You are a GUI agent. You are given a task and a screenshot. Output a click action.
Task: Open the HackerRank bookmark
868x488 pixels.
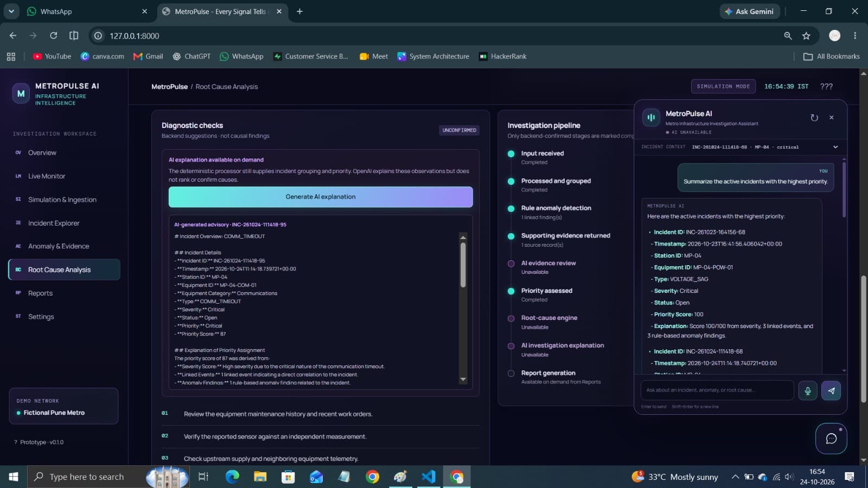pyautogui.click(x=502, y=56)
